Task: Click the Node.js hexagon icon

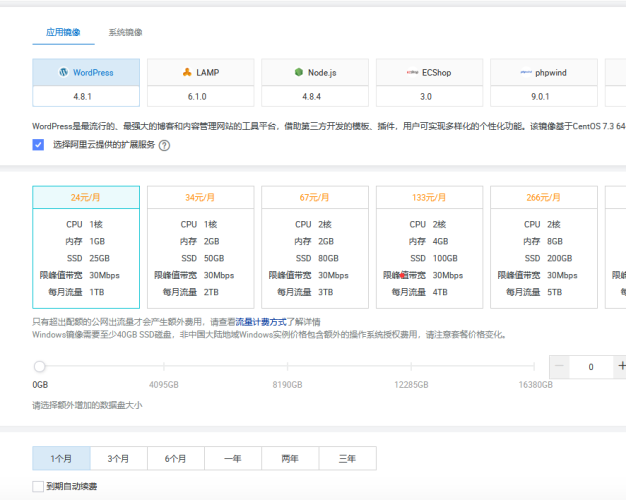Action: pyautogui.click(x=299, y=72)
